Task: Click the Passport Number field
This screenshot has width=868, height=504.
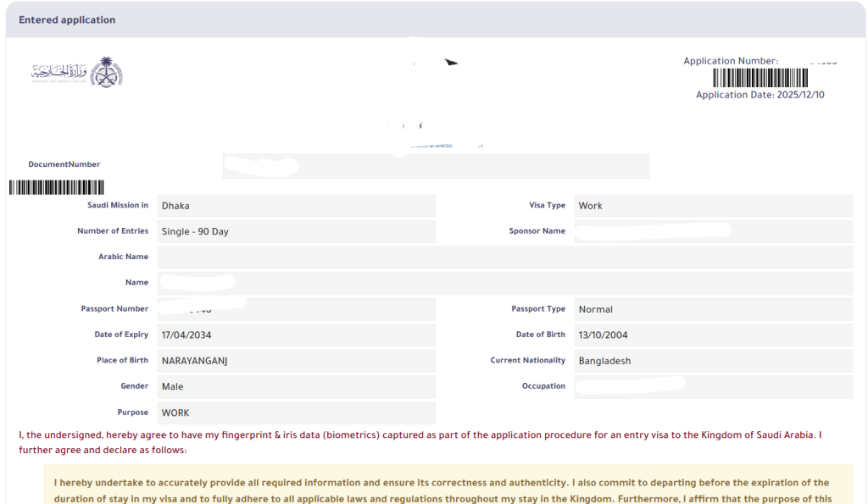Action: click(296, 309)
